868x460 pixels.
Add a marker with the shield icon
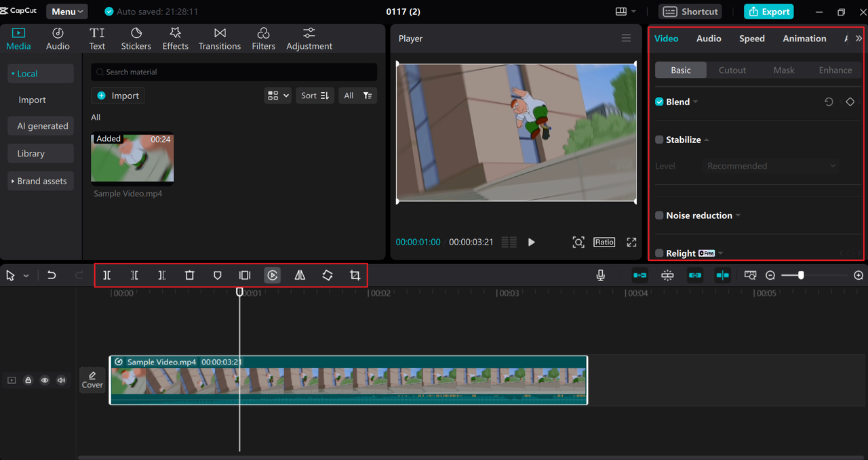coord(217,275)
